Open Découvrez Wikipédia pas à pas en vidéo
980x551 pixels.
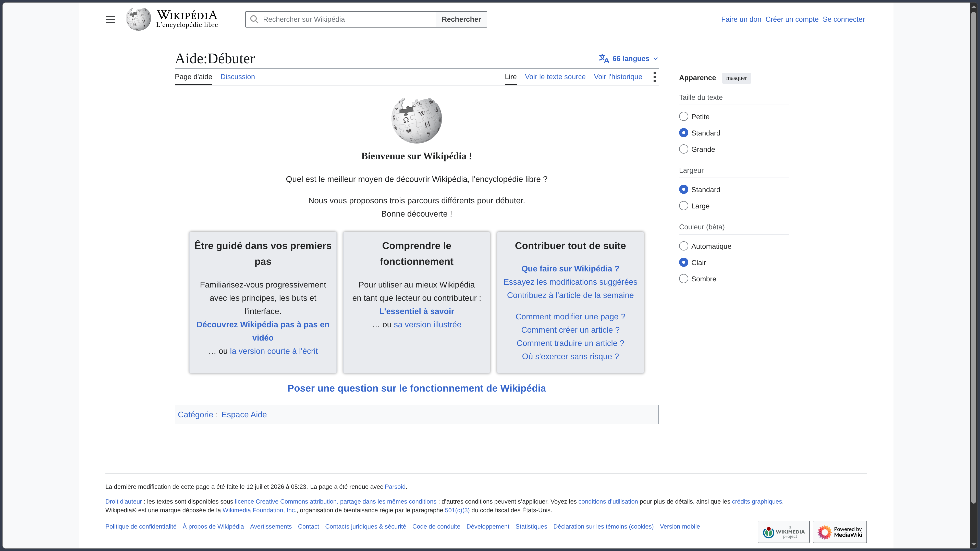point(263,331)
